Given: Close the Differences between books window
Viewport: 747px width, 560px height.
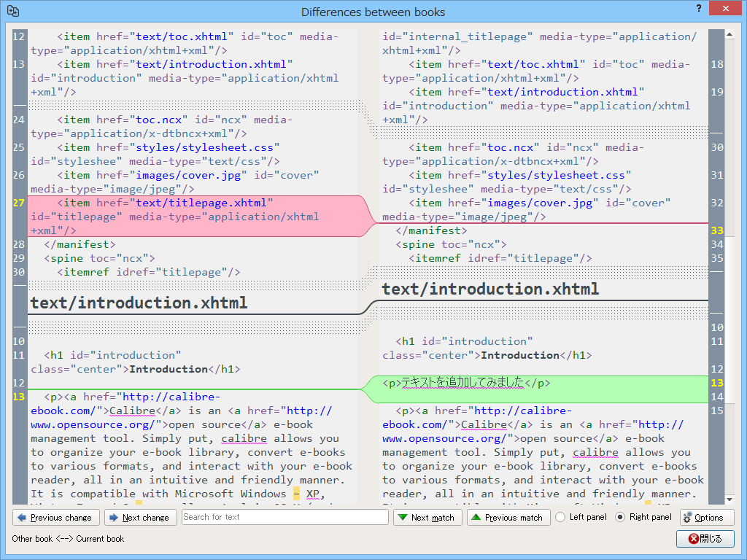Looking at the screenshot, I should click(725, 8).
